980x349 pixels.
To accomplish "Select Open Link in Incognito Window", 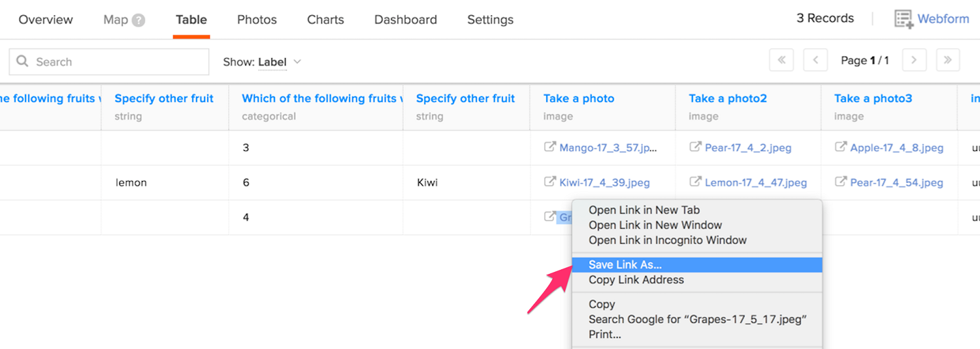I will [x=667, y=240].
